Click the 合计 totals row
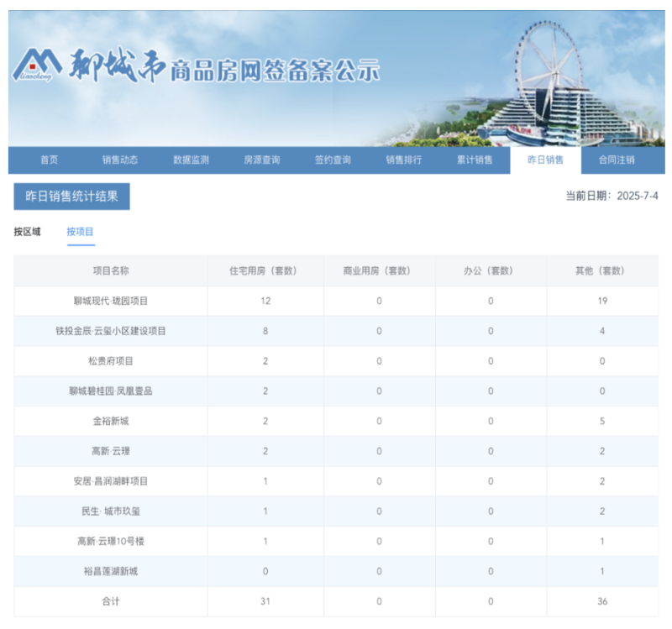672x629 pixels. tap(109, 601)
